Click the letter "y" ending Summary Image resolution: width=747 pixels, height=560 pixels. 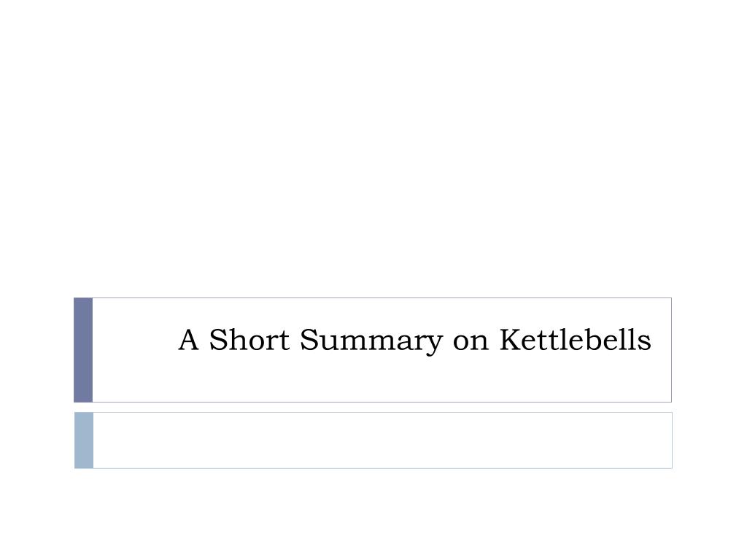[432, 345]
